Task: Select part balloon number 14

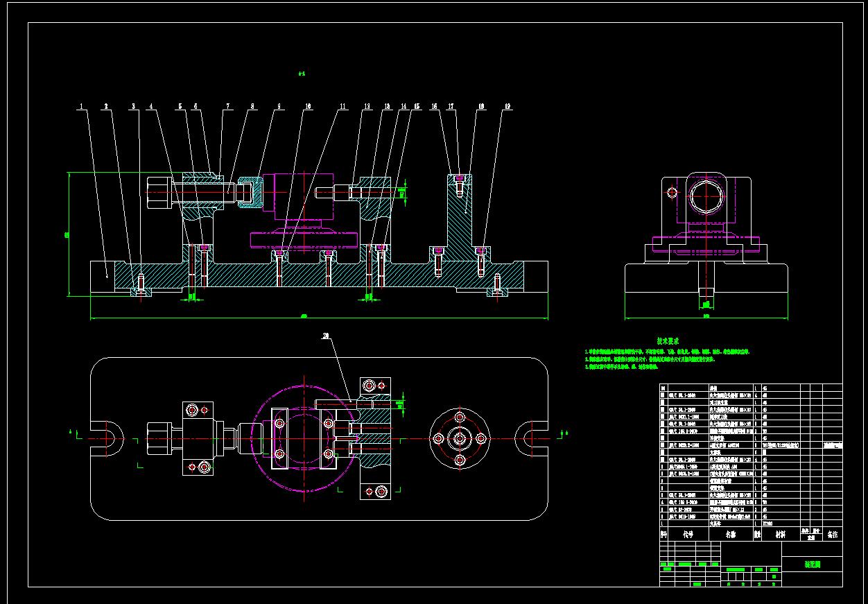Action: click(403, 107)
